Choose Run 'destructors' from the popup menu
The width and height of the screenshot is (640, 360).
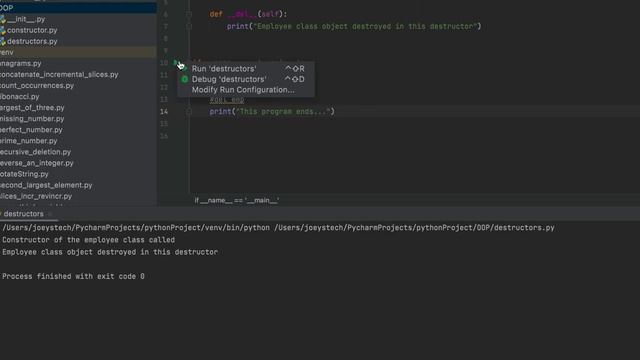[x=246, y=69]
